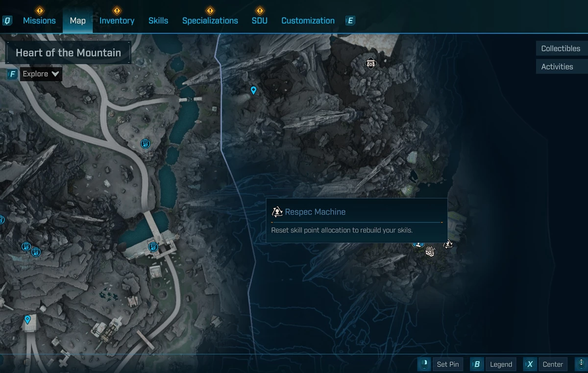
Task: Click the alert badge above Missions
Action: click(x=40, y=10)
